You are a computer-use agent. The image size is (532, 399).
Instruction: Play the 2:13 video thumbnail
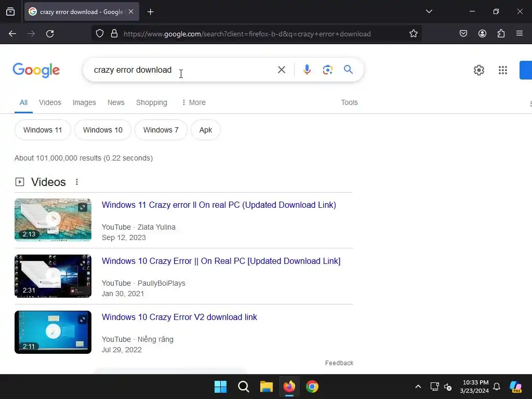[53, 220]
